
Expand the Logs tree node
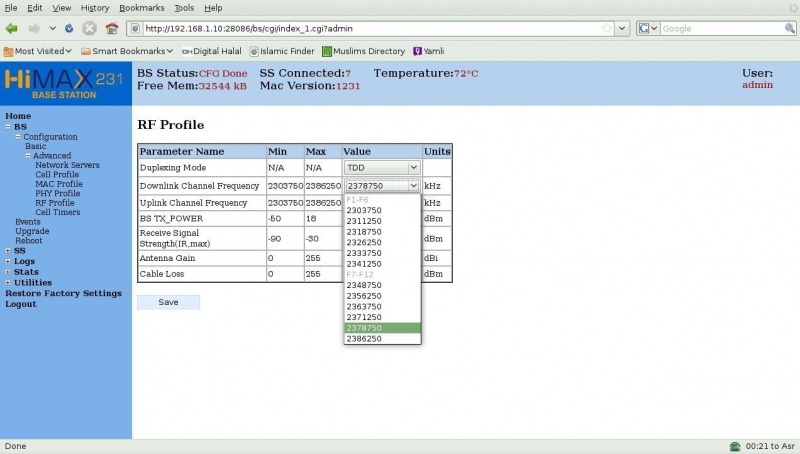point(9,261)
